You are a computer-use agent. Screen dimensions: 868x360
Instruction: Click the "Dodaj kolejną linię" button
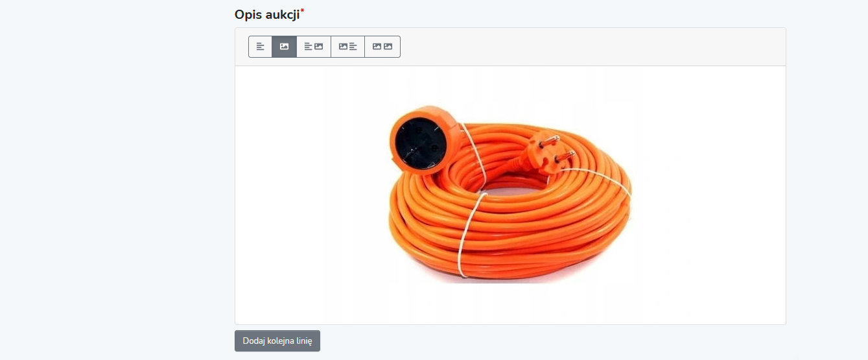(277, 341)
